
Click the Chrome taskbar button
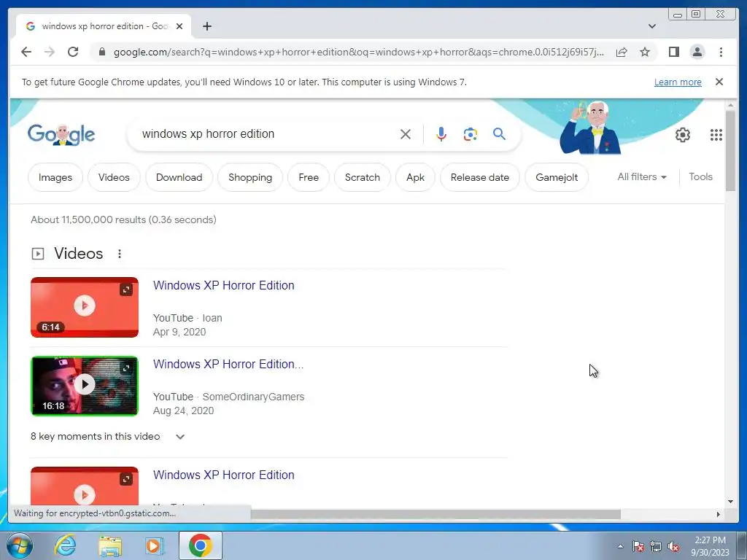[201, 545]
